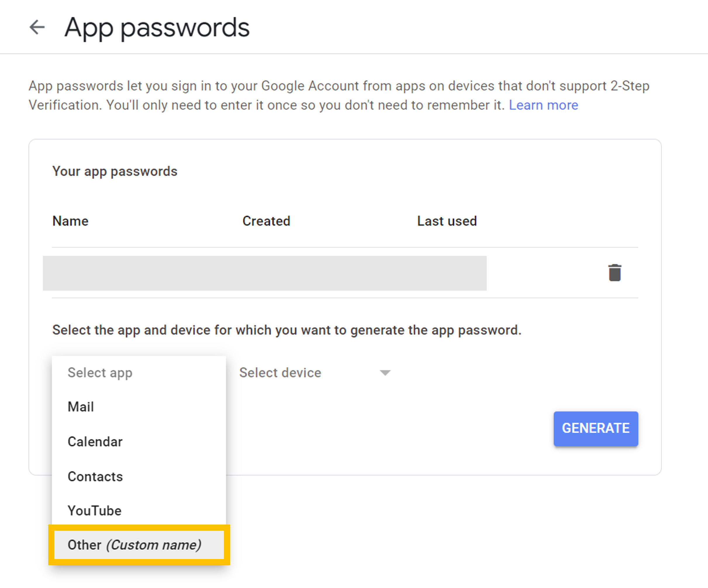
Task: Click the Select the app and device instruction
Action: pos(286,330)
